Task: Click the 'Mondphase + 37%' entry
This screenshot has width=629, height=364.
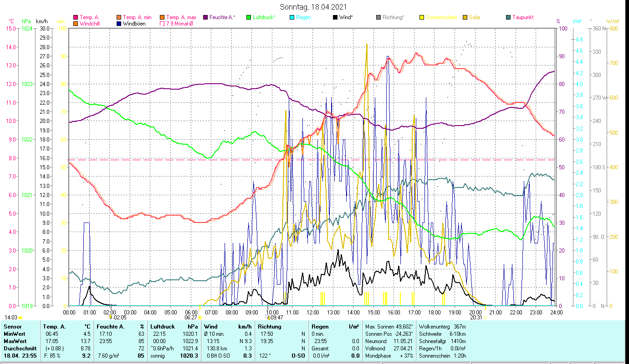Action: click(389, 356)
